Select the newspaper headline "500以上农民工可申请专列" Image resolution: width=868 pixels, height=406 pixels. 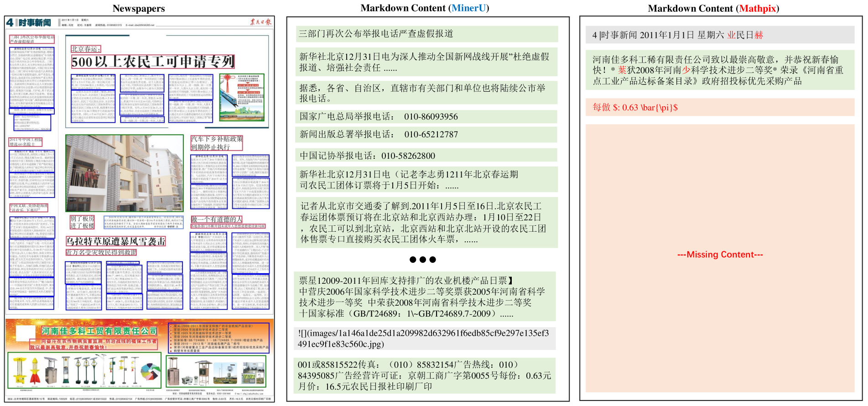[x=153, y=62]
